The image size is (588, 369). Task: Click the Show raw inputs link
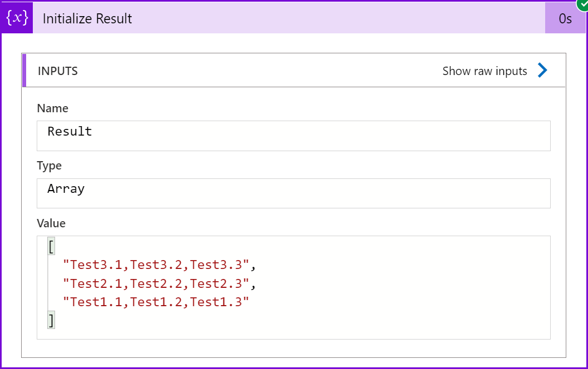tap(485, 71)
